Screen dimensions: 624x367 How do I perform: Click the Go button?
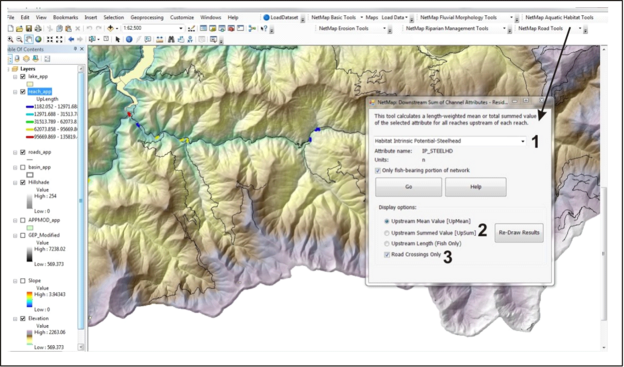(x=408, y=187)
